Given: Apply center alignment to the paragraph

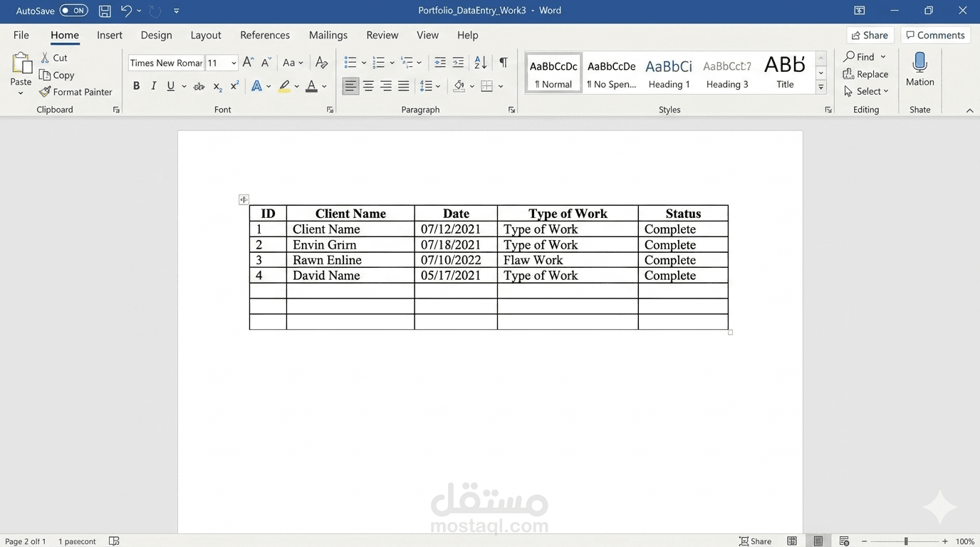Looking at the screenshot, I should [368, 85].
